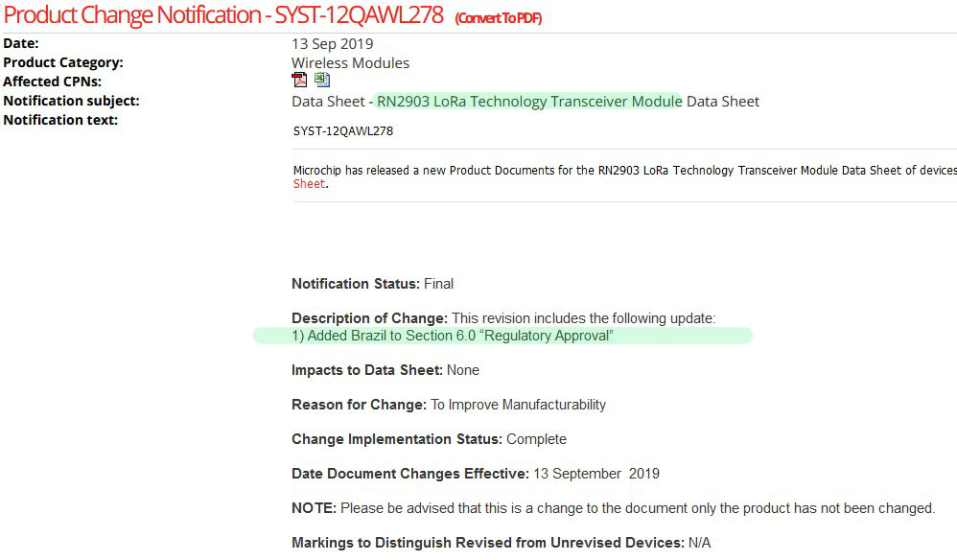Click the 13 Sep 2019 date value
Viewport: 957px width, 560px height.
pos(333,44)
